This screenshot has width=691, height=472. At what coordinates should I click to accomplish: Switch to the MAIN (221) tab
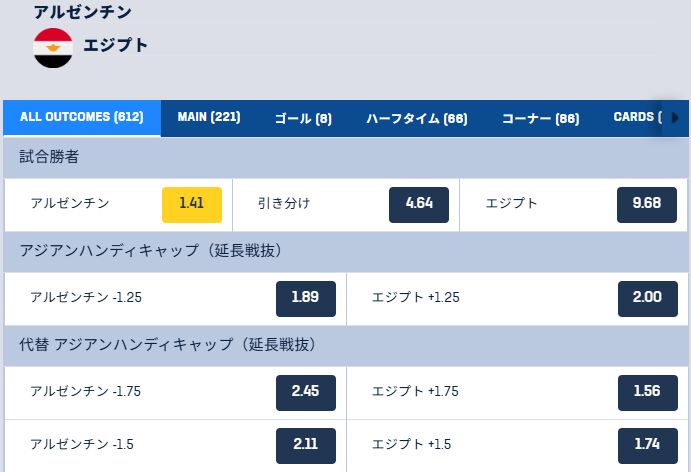(x=209, y=118)
